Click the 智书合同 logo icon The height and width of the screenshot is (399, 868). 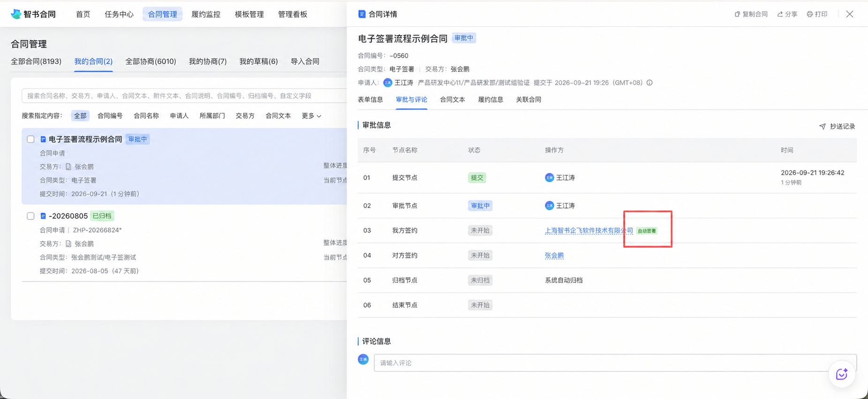click(16, 14)
